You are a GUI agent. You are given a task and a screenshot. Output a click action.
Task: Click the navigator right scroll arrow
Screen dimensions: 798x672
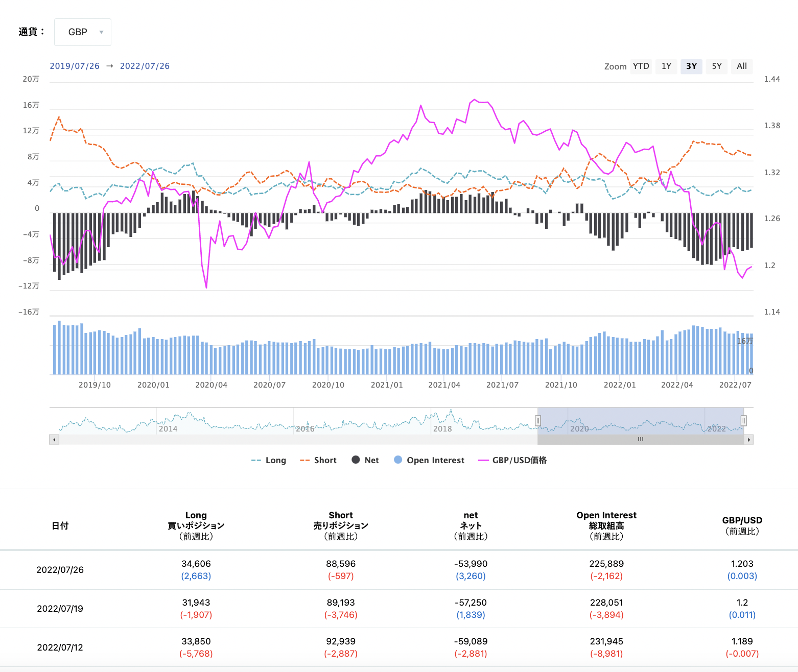pos(749,440)
